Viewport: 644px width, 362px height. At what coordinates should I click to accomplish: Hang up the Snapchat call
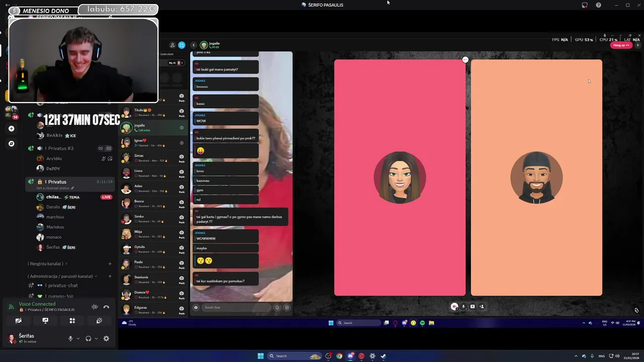[x=621, y=45]
